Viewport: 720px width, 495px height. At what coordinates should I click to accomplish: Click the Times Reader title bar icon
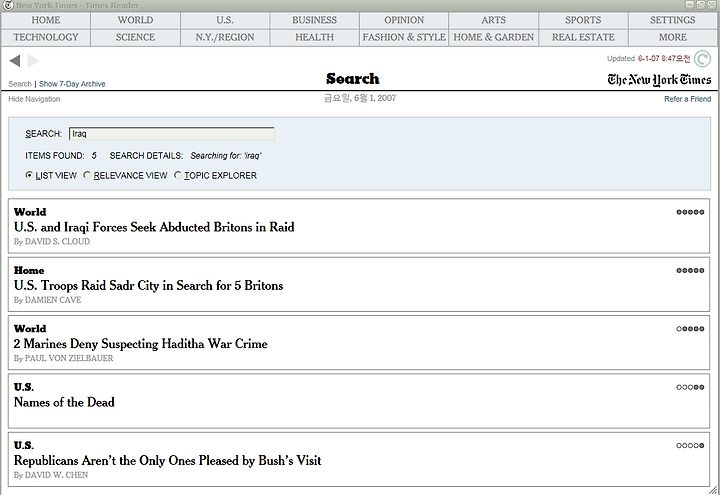pyautogui.click(x=8, y=5)
